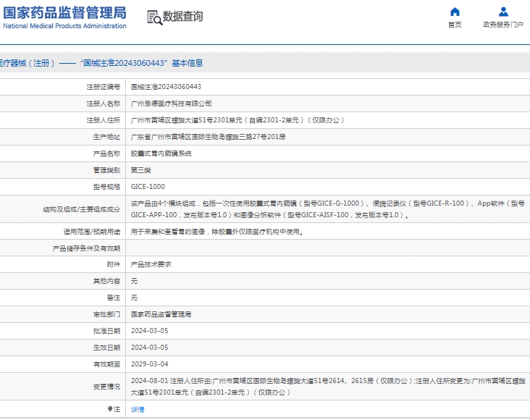Click the 变更情况 change record text
The image size is (530, 420).
(328, 387)
